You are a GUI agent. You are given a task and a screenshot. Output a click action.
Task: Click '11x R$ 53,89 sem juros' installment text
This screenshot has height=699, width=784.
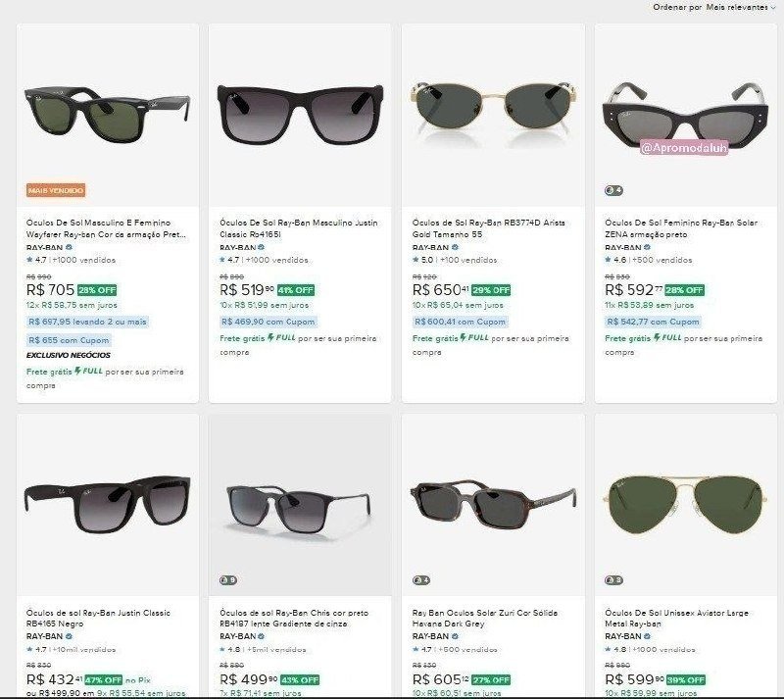[650, 305]
